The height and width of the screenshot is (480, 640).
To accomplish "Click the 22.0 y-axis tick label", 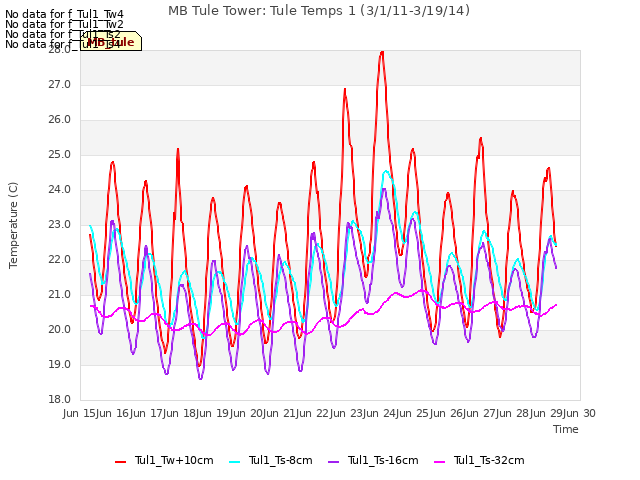I will click(60, 260).
